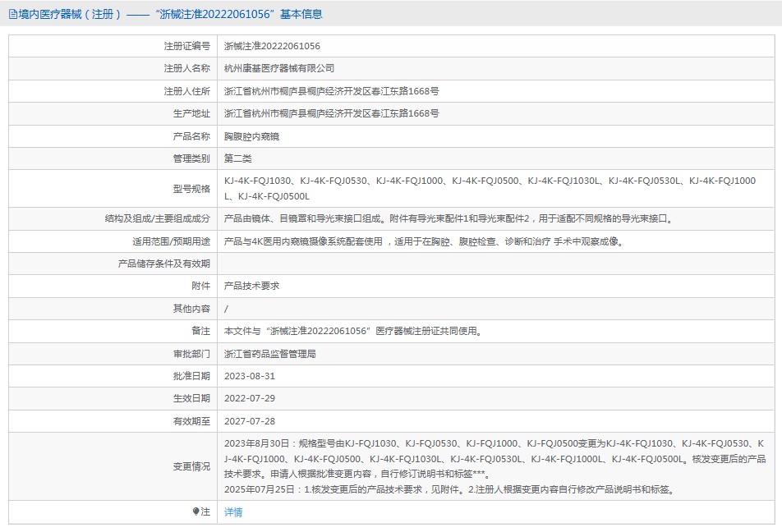Click 产品技术要求 in the 附件 row

pyautogui.click(x=251, y=286)
